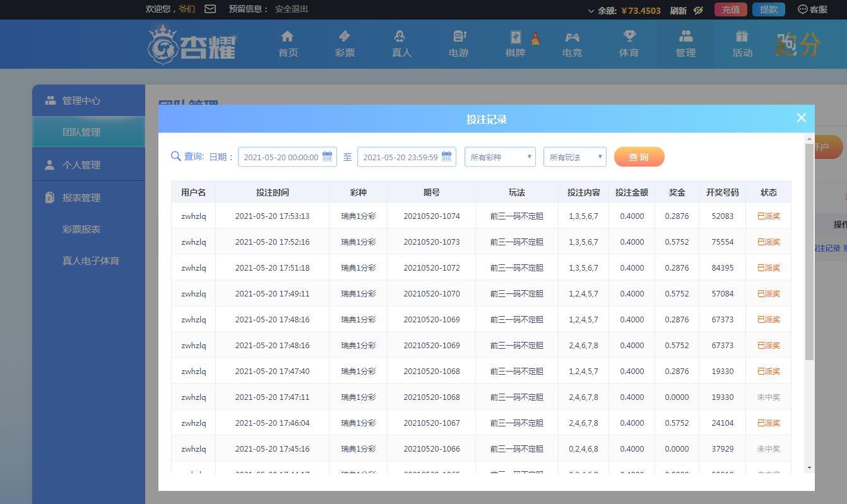The height and width of the screenshot is (504, 847).
Task: Toggle balance visibility eye icon
Action: click(698, 10)
